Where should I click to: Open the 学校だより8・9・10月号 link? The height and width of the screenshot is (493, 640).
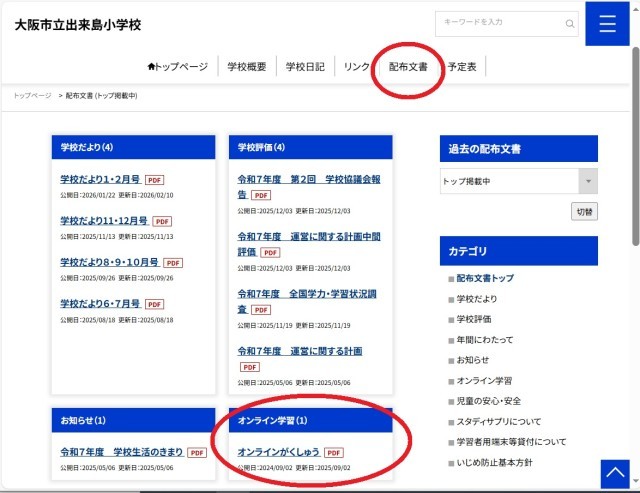109,262
